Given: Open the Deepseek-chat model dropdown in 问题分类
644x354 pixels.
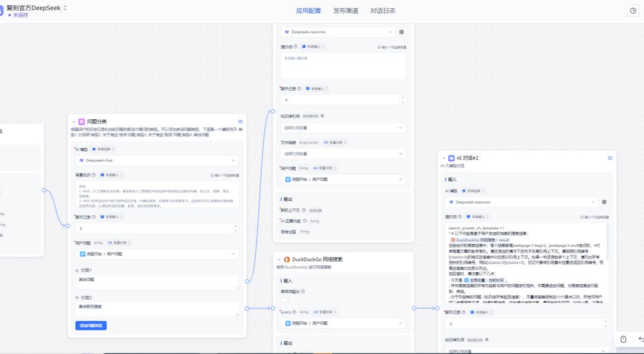Looking at the screenshot, I should click(x=157, y=160).
